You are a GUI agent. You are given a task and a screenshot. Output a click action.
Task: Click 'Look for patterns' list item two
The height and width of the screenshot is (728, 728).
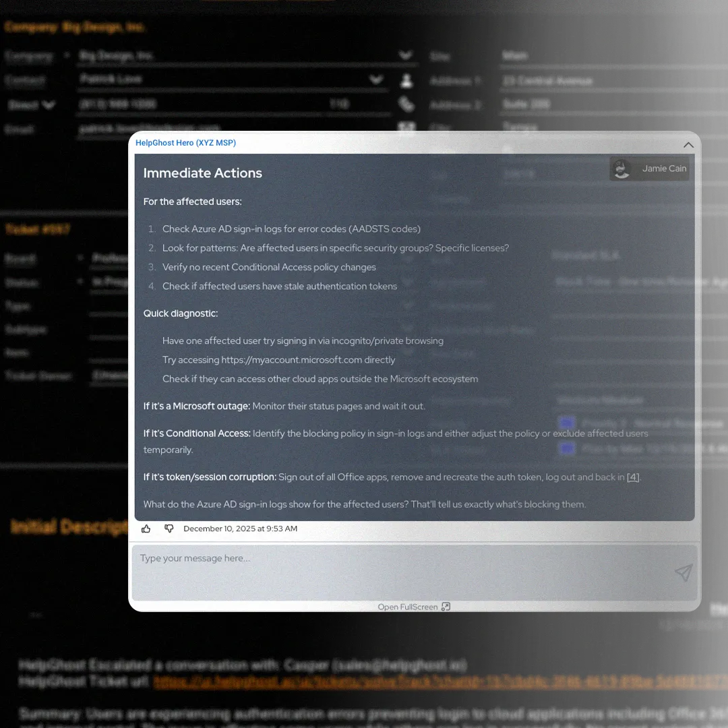click(336, 248)
